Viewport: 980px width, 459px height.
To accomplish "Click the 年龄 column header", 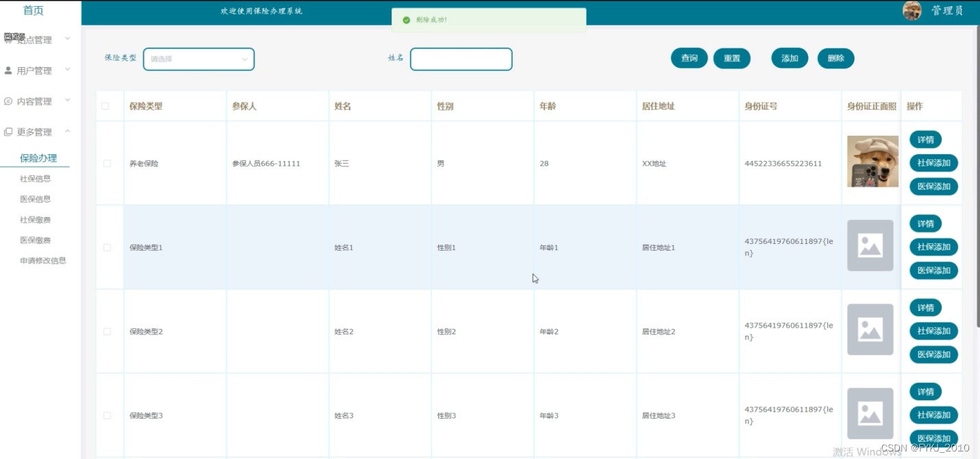I will coord(547,106).
